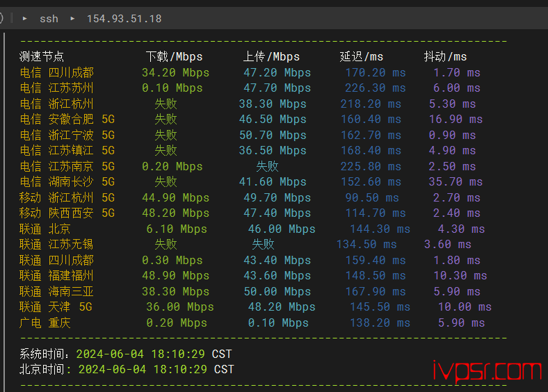Select 226.30 ms latency value
The image size is (548, 392).
376,88
